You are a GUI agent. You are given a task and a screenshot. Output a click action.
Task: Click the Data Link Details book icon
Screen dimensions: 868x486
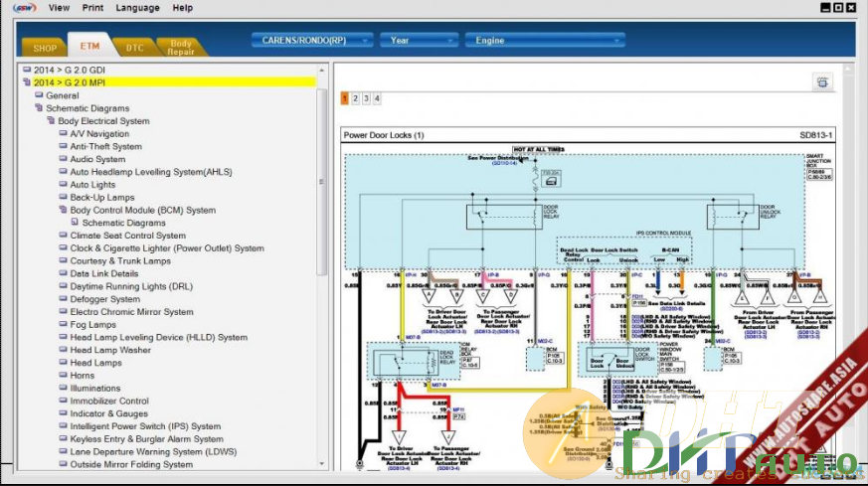63,273
